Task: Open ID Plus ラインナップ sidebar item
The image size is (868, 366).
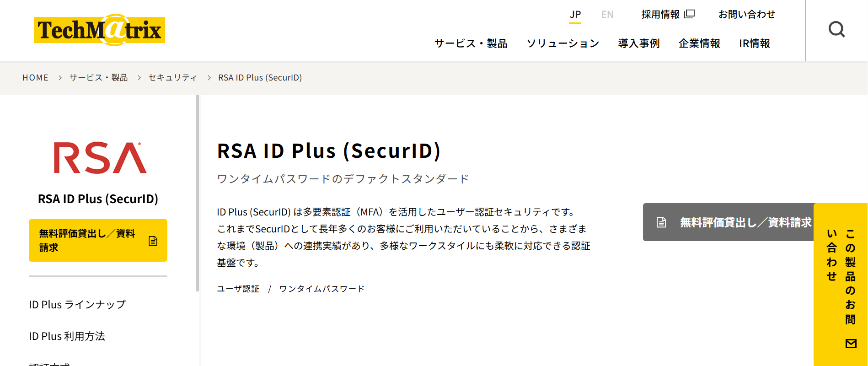Action: (x=77, y=305)
